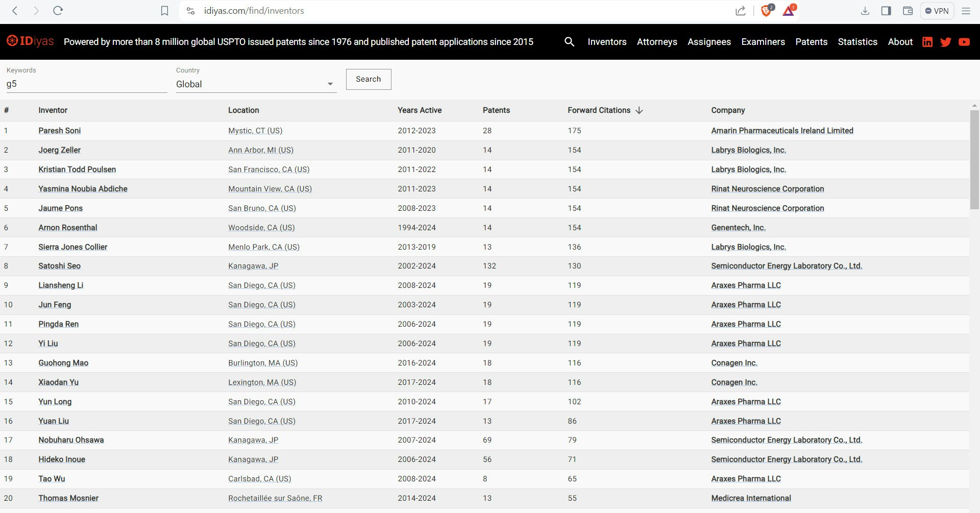Go forward in browser history
This screenshot has width=980, height=513.
[36, 11]
